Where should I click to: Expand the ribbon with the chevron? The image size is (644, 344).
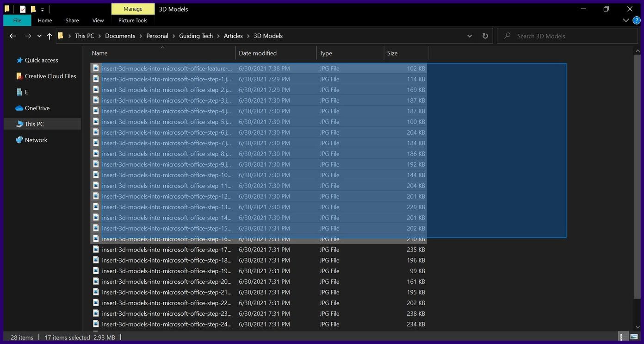coord(626,20)
